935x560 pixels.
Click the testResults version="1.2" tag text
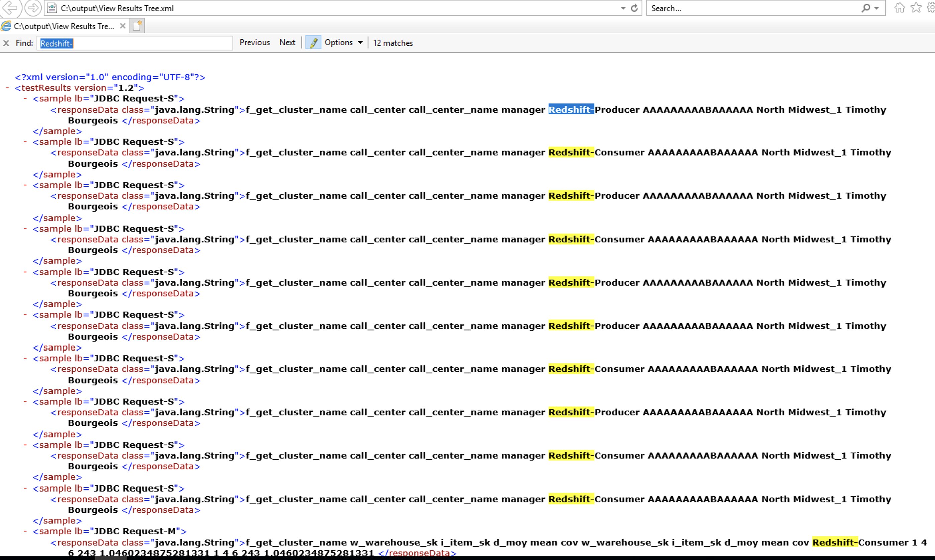coord(79,88)
